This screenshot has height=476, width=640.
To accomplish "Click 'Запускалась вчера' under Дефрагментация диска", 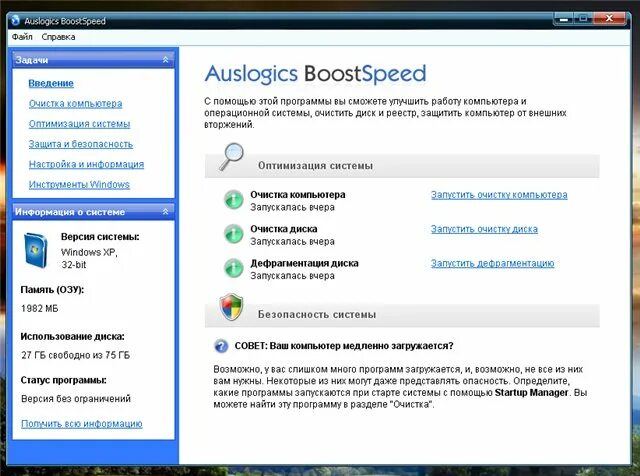I will 292,276.
